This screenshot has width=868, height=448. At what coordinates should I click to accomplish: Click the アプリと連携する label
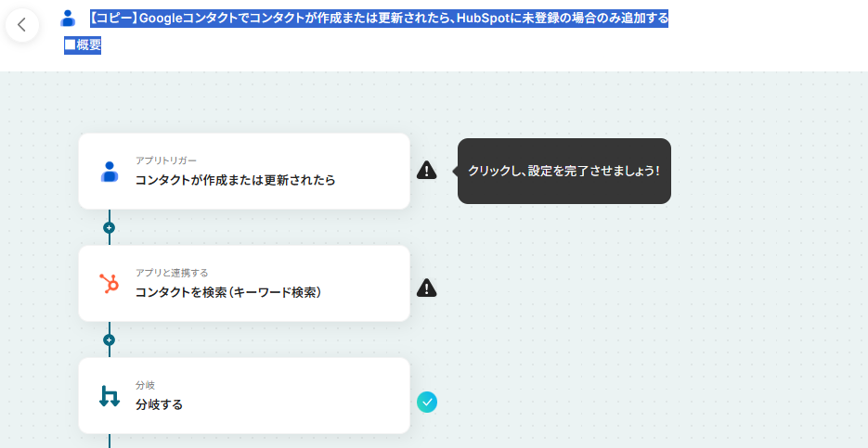coord(172,273)
